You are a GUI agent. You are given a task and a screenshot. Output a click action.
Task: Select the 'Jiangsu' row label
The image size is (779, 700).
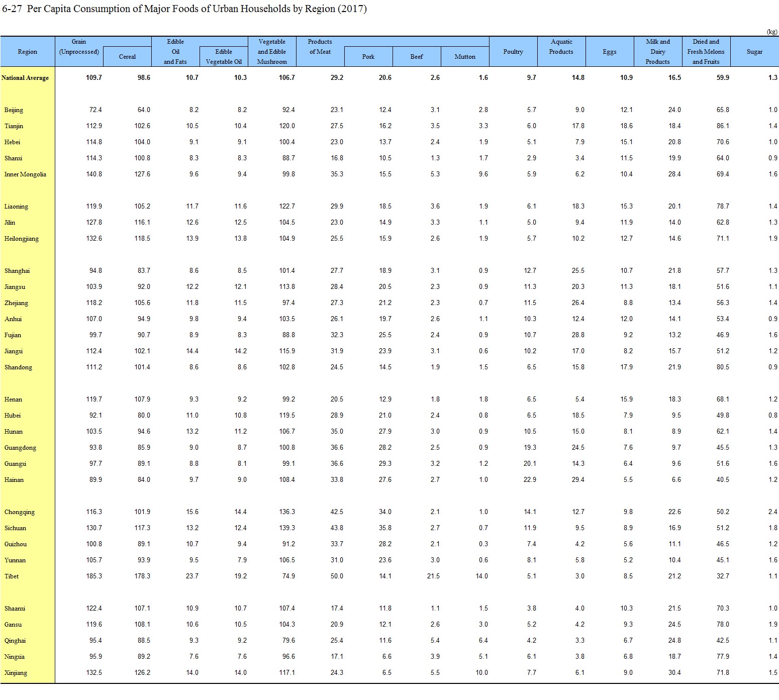click(15, 287)
